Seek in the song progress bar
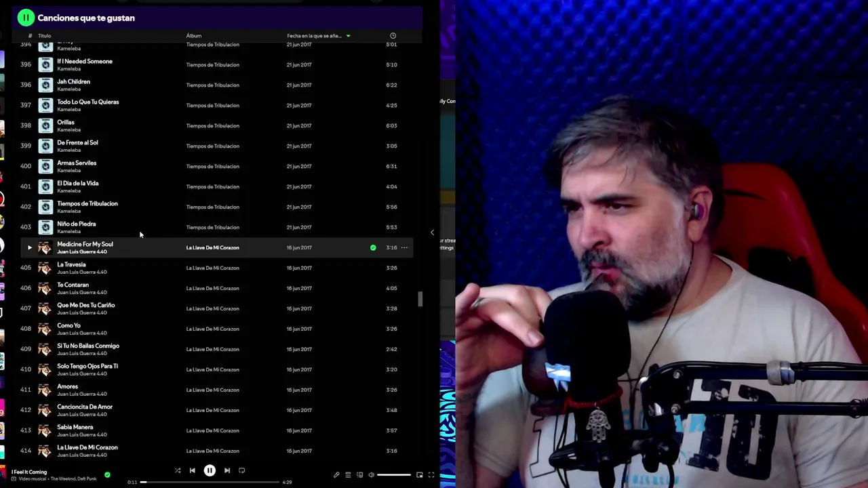The width and height of the screenshot is (868, 488). (210, 482)
